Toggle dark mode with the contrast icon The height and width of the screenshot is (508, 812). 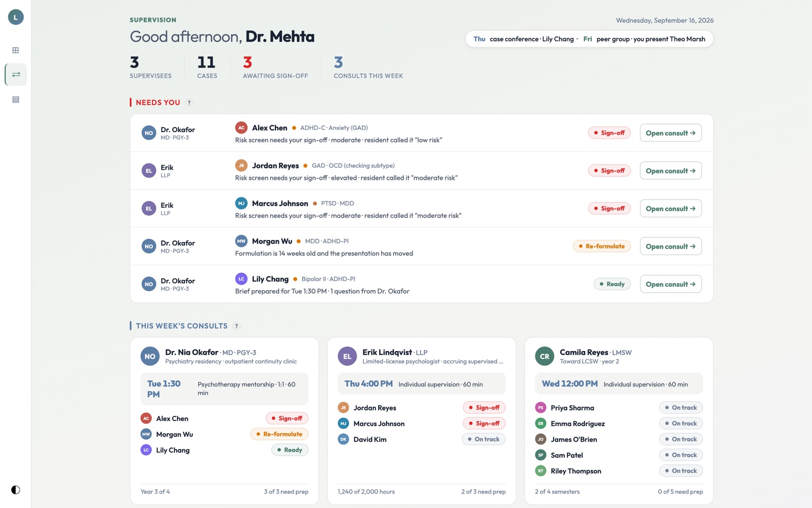click(16, 490)
